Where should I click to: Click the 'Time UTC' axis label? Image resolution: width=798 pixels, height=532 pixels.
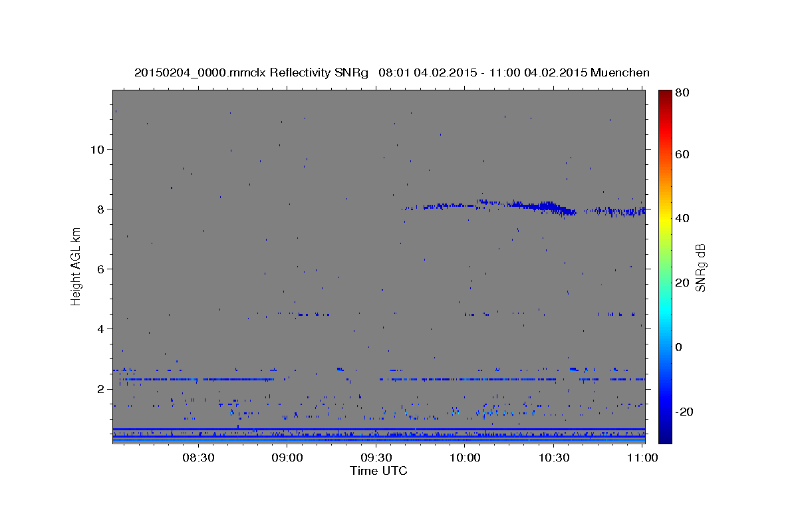click(378, 471)
